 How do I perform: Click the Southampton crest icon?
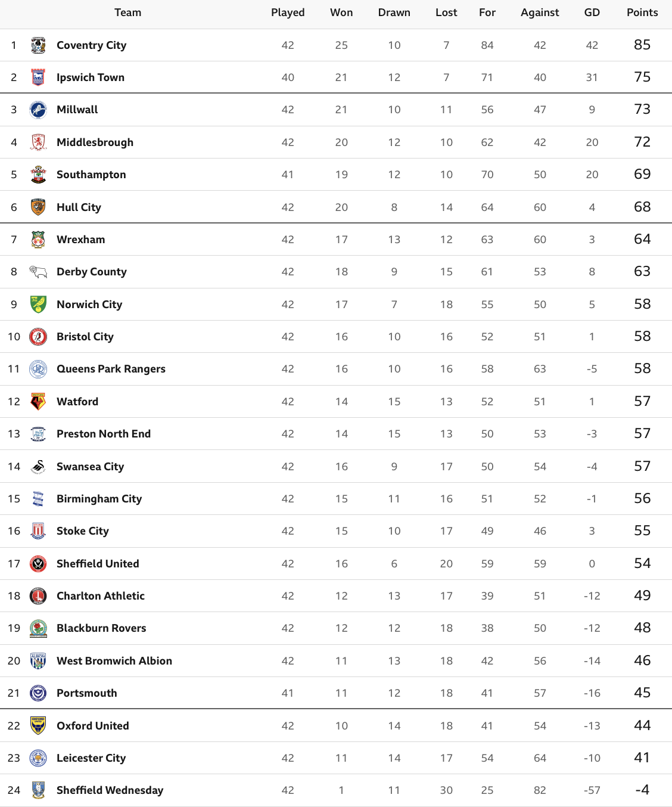pyautogui.click(x=38, y=175)
